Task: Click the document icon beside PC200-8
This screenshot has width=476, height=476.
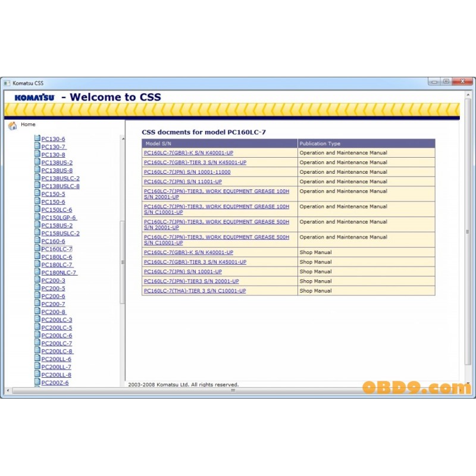Action: (37, 311)
